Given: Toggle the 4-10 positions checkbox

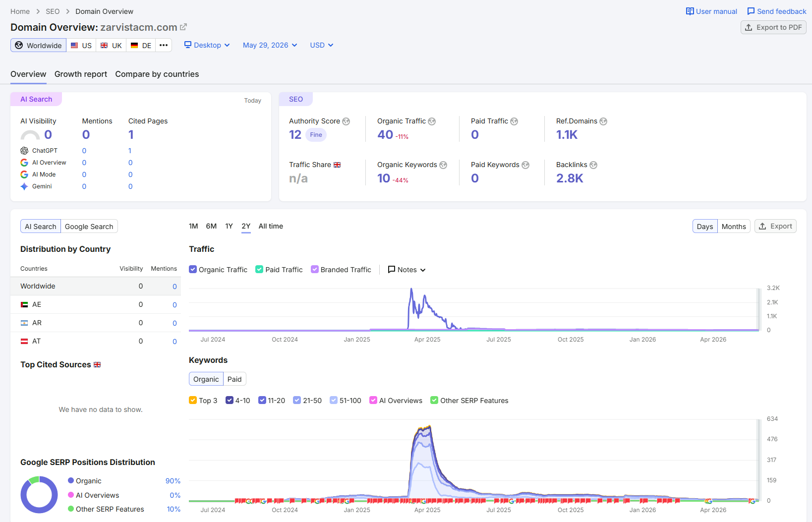Looking at the screenshot, I should click(230, 400).
